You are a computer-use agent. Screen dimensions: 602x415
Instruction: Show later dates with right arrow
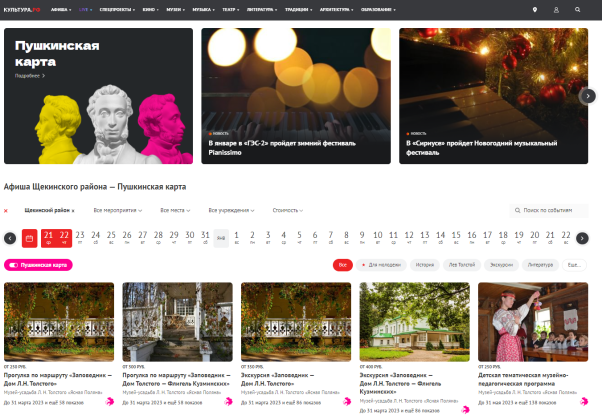(x=582, y=238)
